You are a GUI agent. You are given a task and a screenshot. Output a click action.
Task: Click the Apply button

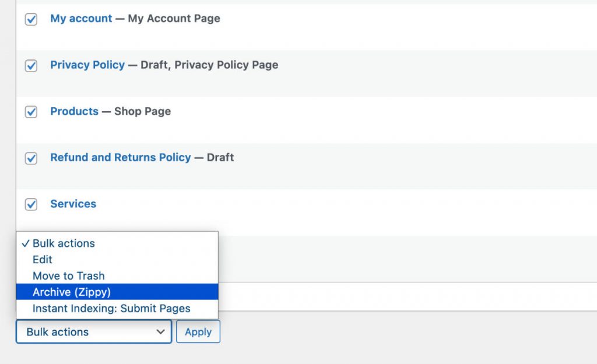[198, 331]
